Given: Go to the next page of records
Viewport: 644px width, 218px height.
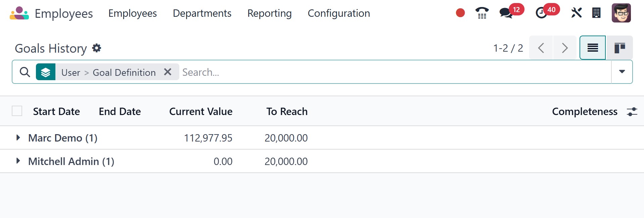Looking at the screenshot, I should [x=565, y=48].
